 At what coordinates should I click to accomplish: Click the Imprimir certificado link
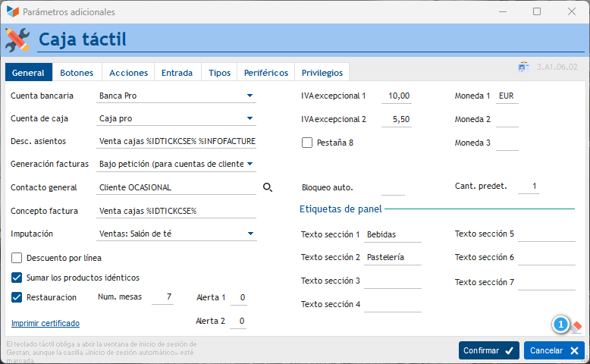46,323
